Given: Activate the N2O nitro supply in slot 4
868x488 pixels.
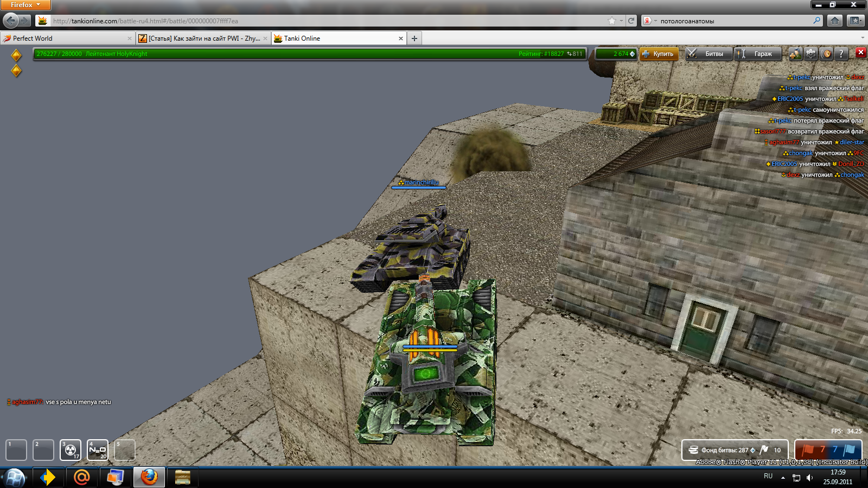Looking at the screenshot, I should pyautogui.click(x=98, y=450).
